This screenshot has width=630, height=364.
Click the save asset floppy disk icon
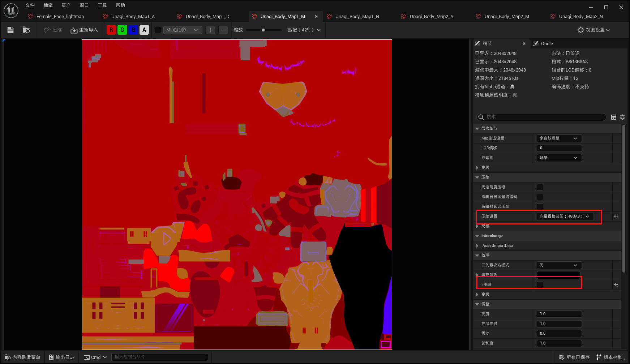click(10, 30)
